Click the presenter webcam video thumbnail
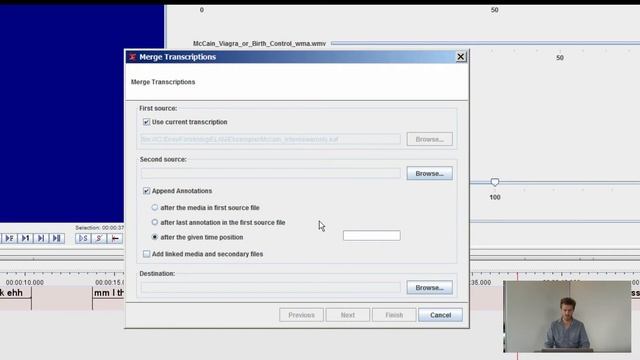This screenshot has height=360, width=640. click(x=567, y=316)
